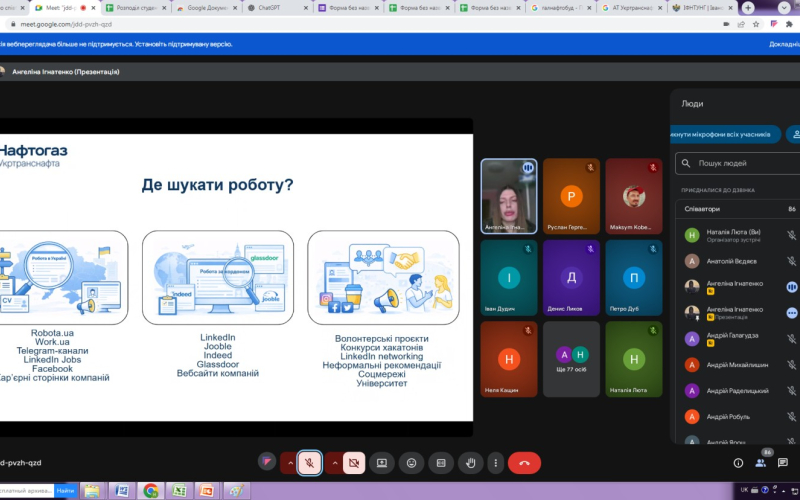The width and height of the screenshot is (800, 500).
Task: Mute all participants' microphones button
Action: (x=725, y=134)
